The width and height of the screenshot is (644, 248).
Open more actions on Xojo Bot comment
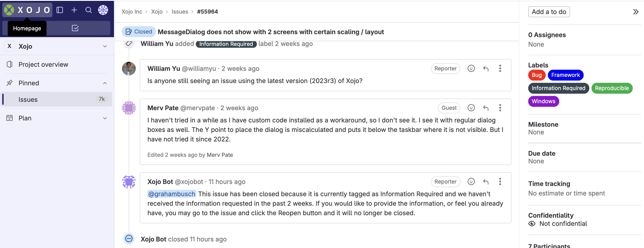(500, 182)
